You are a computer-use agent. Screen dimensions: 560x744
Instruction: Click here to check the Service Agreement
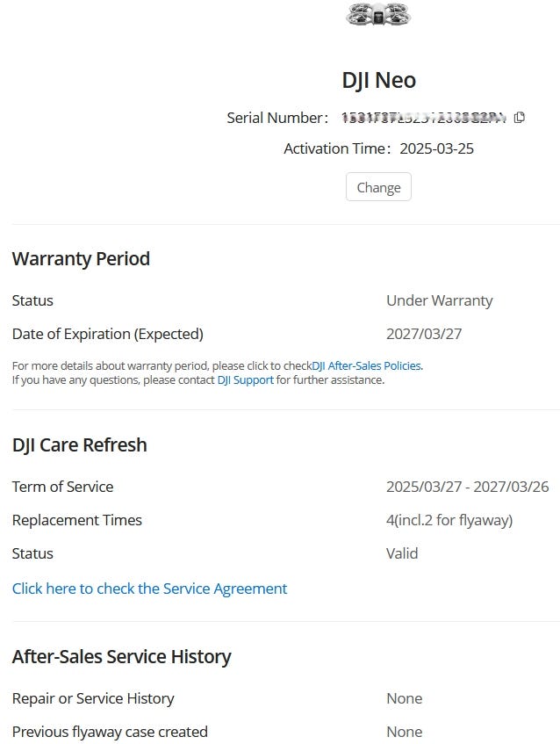[x=149, y=589]
